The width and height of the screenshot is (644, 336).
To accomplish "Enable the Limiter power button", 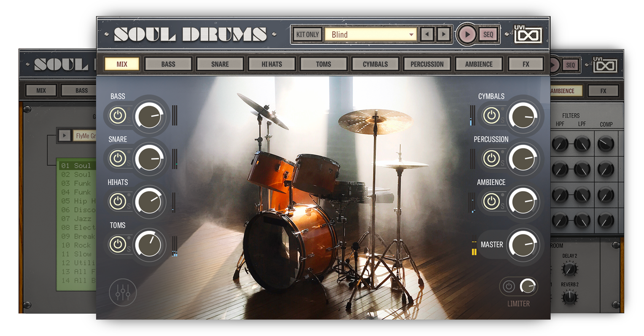I will (509, 287).
